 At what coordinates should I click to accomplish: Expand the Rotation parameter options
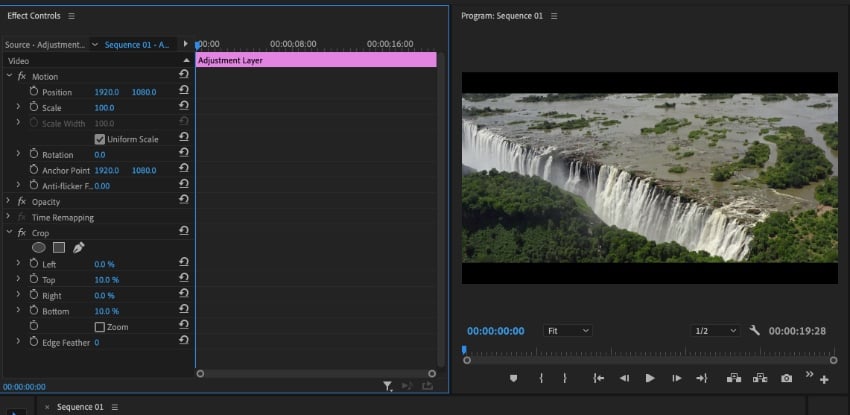coord(18,154)
